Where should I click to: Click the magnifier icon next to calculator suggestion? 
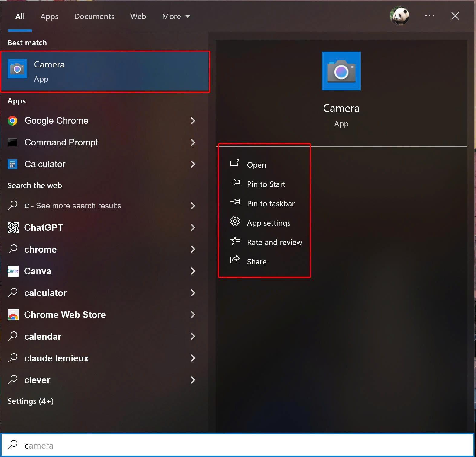[12, 293]
